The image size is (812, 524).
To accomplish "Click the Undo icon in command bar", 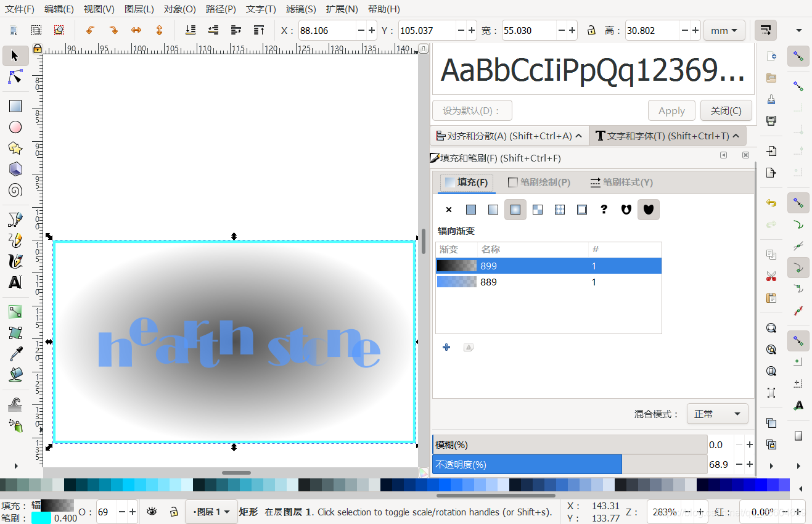I will 771,203.
